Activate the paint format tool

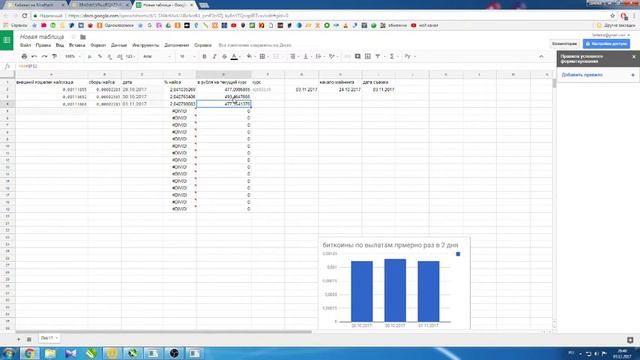(x=54, y=56)
